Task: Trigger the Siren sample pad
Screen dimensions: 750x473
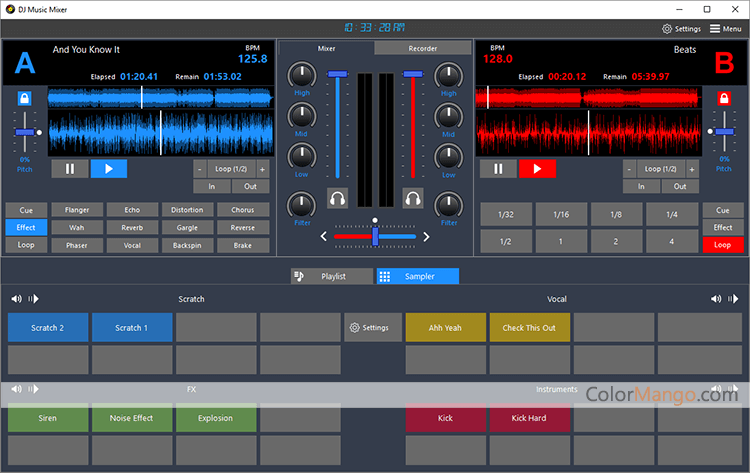Action: pos(48,418)
